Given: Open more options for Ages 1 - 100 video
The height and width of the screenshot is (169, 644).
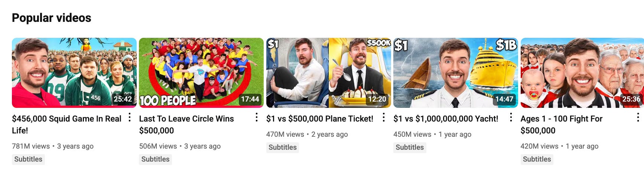Looking at the screenshot, I should point(638,117).
